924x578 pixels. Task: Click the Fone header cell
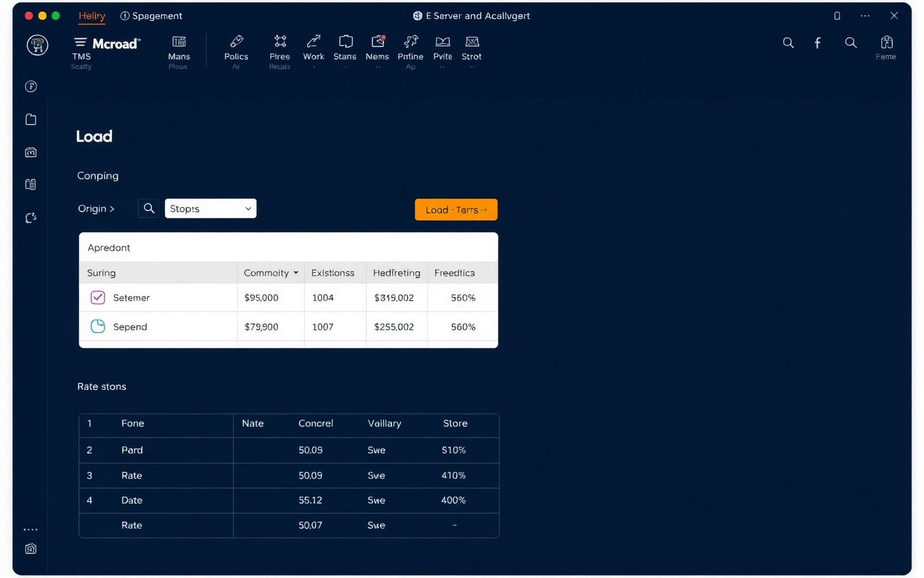[x=132, y=423]
